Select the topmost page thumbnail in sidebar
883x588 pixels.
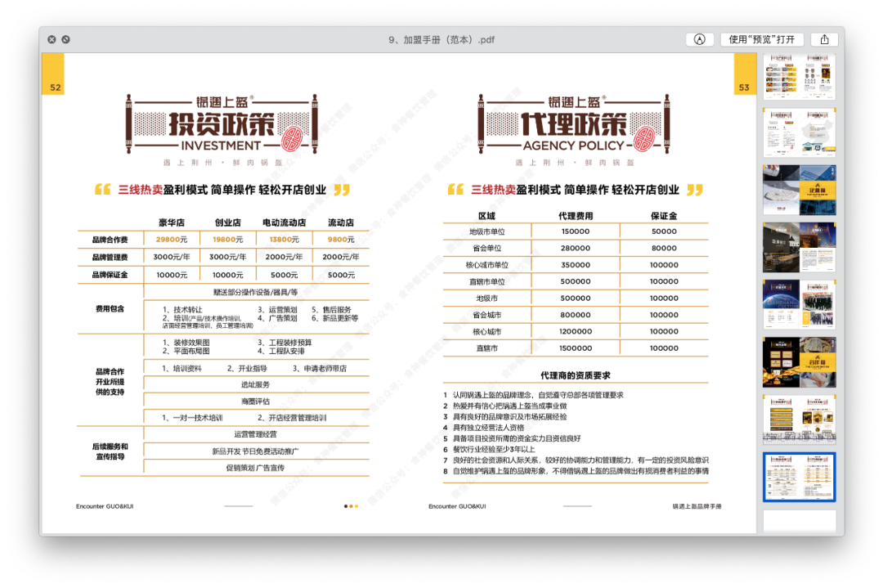coord(799,76)
